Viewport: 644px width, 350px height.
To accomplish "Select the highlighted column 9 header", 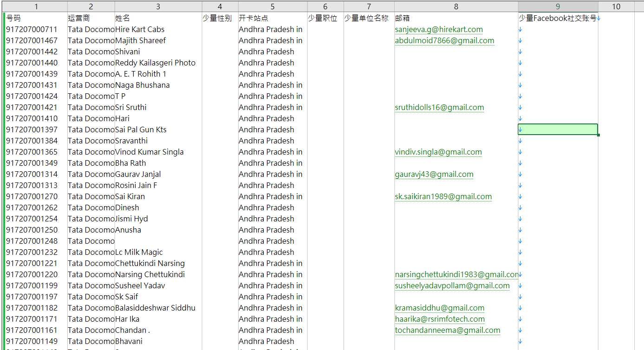I will [x=558, y=6].
